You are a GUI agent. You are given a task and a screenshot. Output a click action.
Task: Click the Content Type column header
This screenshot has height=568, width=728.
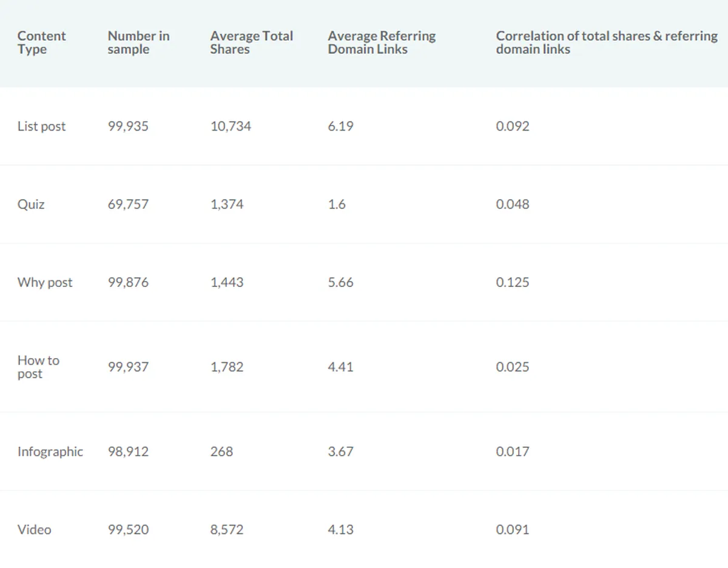pyautogui.click(x=42, y=42)
